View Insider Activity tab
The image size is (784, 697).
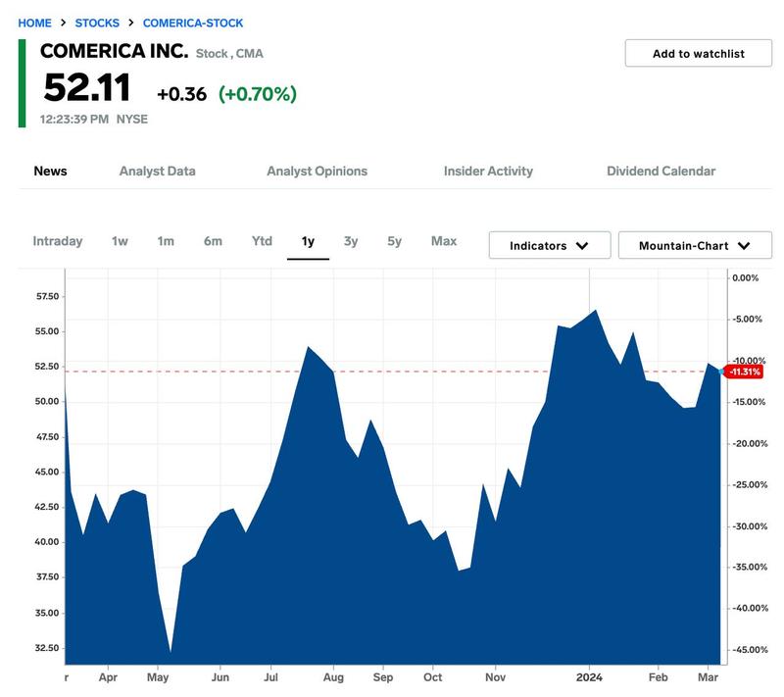(x=488, y=171)
